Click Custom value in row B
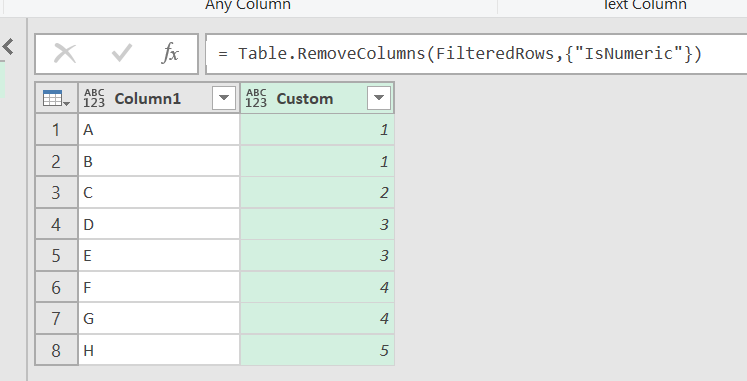The image size is (747, 381). (x=317, y=161)
